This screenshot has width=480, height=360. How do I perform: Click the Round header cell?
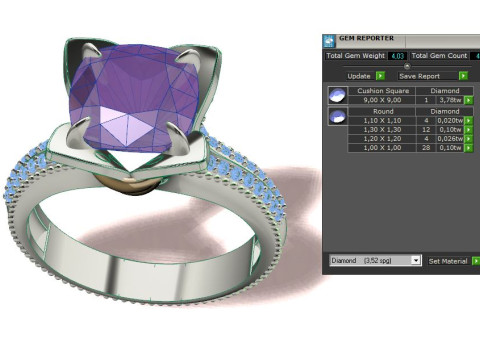[383, 111]
